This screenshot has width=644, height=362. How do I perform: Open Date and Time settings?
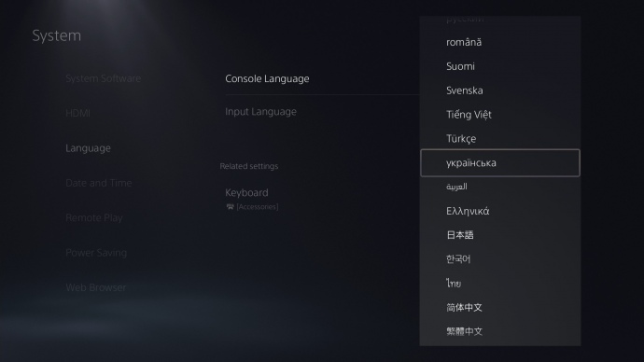pos(99,183)
